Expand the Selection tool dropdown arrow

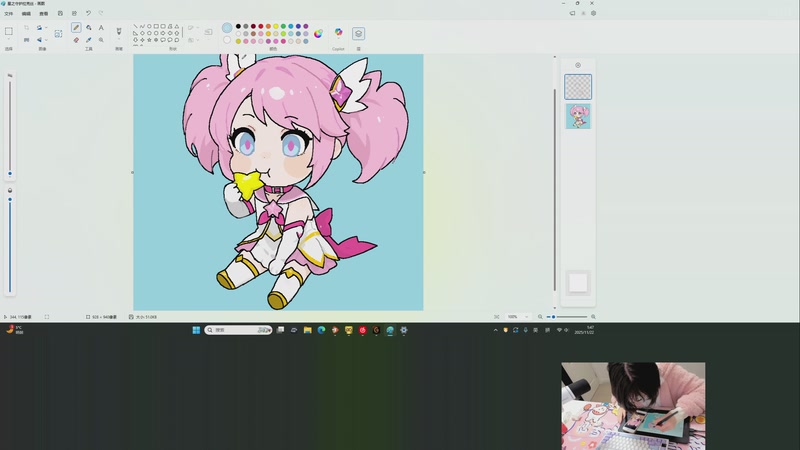point(9,41)
